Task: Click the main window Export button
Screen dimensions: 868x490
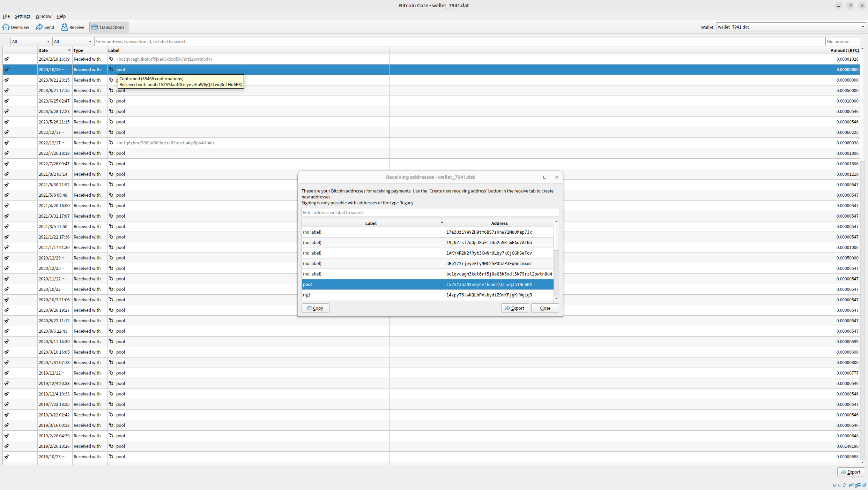Action: coord(851,472)
